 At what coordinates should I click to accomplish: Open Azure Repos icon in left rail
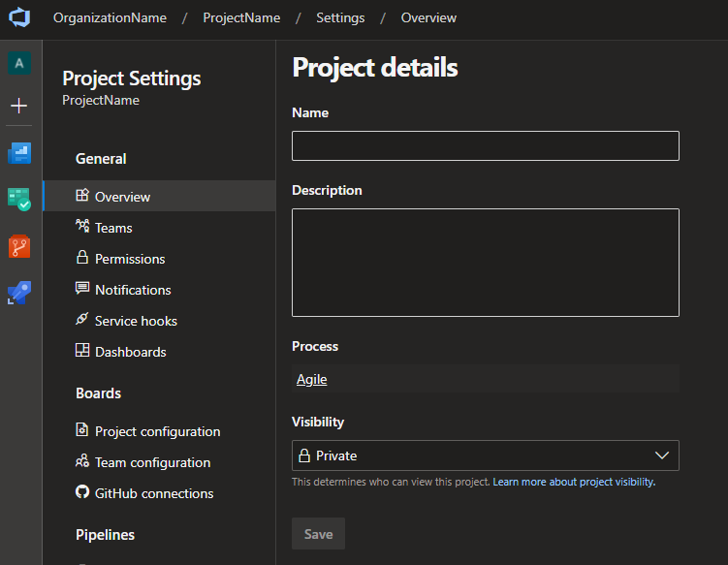click(x=19, y=246)
